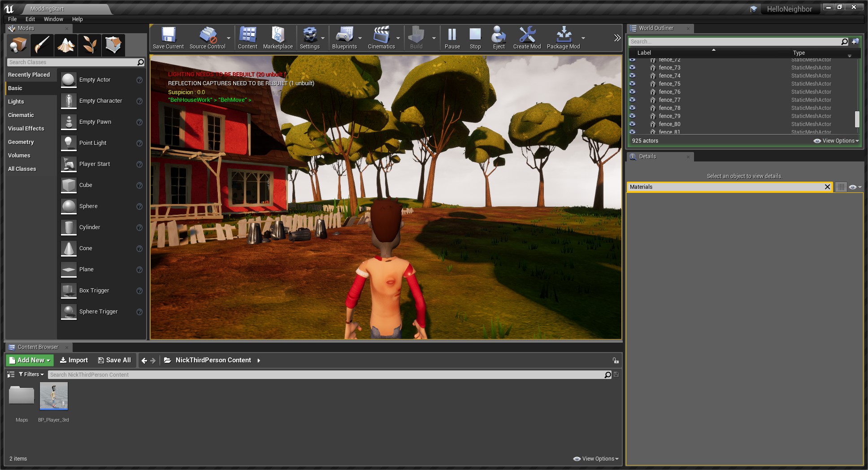Select the Paint mode brush icon
Screen dimensions: 868x470
(x=43, y=45)
